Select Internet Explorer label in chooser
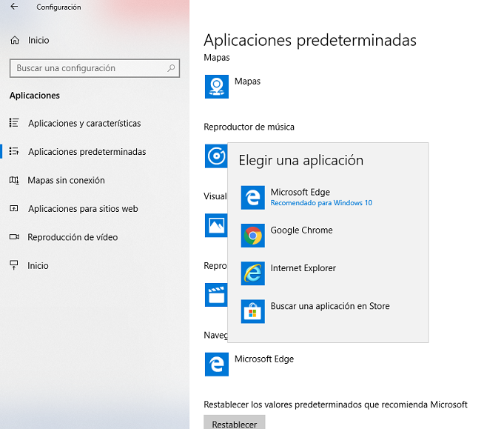This screenshot has width=504, height=429. pos(303,268)
